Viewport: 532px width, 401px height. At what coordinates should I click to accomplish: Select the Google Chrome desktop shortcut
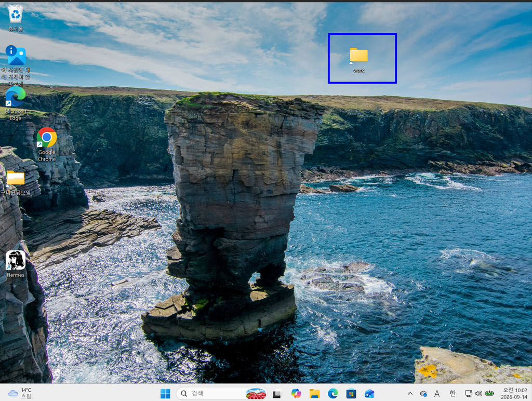pos(47,145)
